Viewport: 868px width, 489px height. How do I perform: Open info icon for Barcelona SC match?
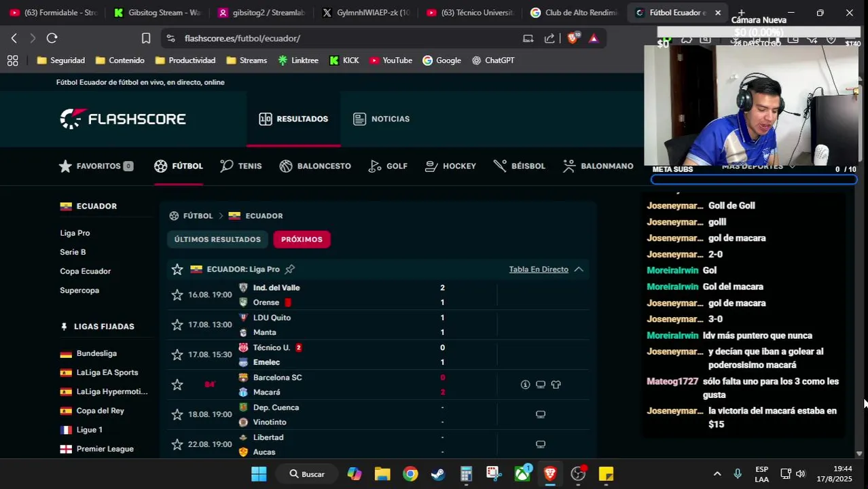(525, 384)
